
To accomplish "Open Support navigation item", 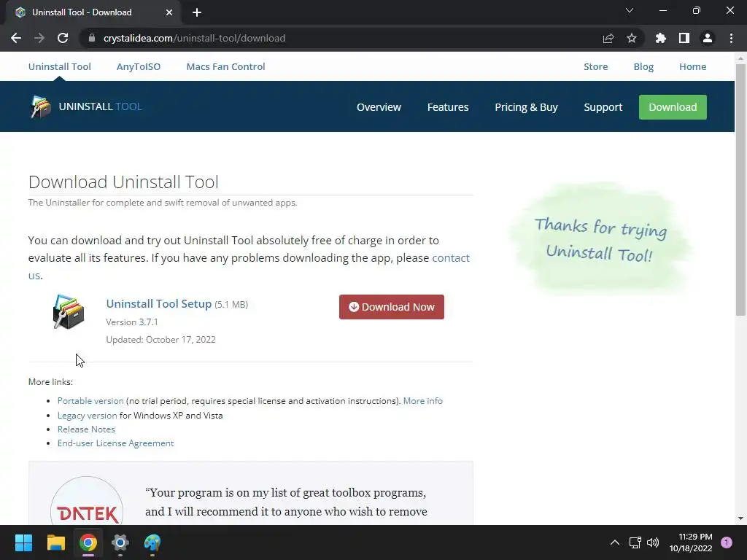I will [603, 107].
